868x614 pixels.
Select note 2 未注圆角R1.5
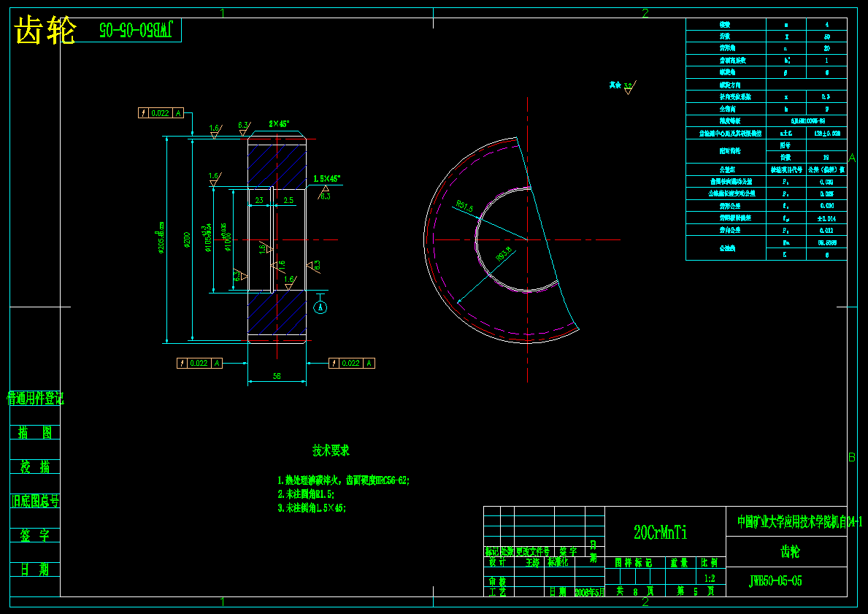click(306, 494)
